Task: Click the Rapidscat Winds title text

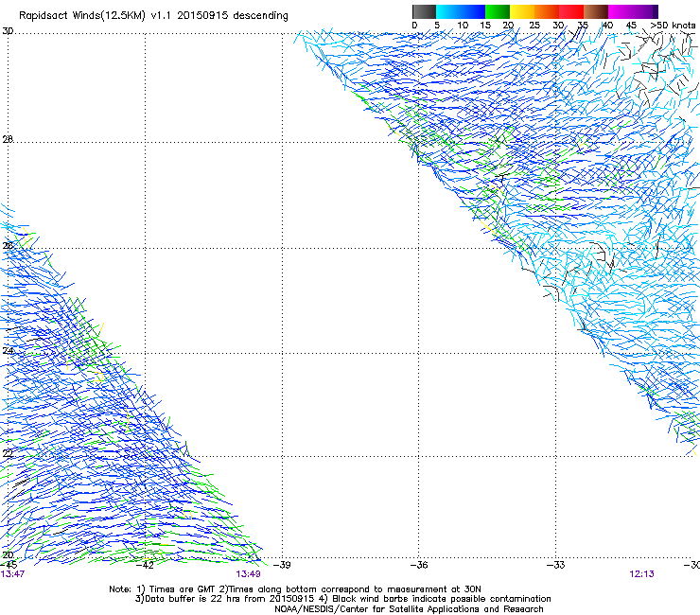Action: click(x=153, y=16)
